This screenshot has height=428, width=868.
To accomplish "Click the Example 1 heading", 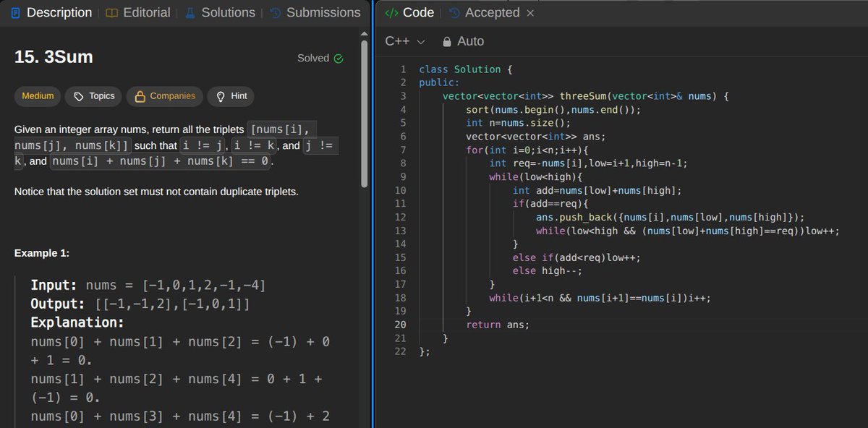I will 42,253.
